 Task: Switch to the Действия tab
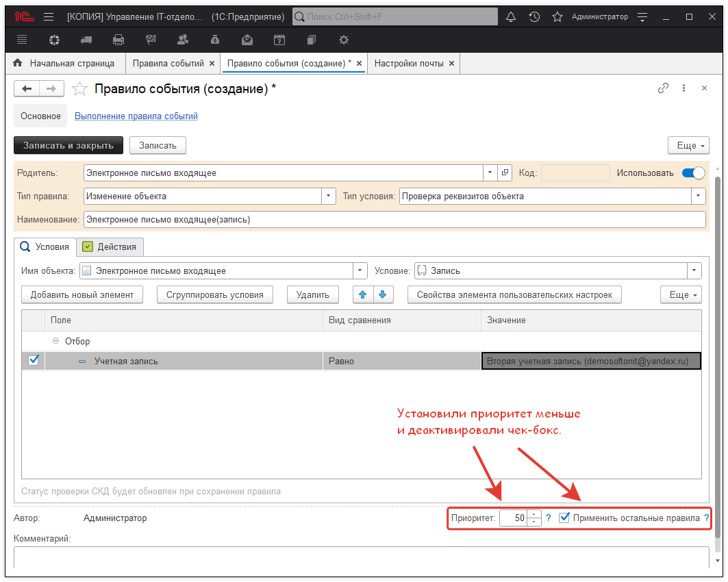click(x=110, y=246)
